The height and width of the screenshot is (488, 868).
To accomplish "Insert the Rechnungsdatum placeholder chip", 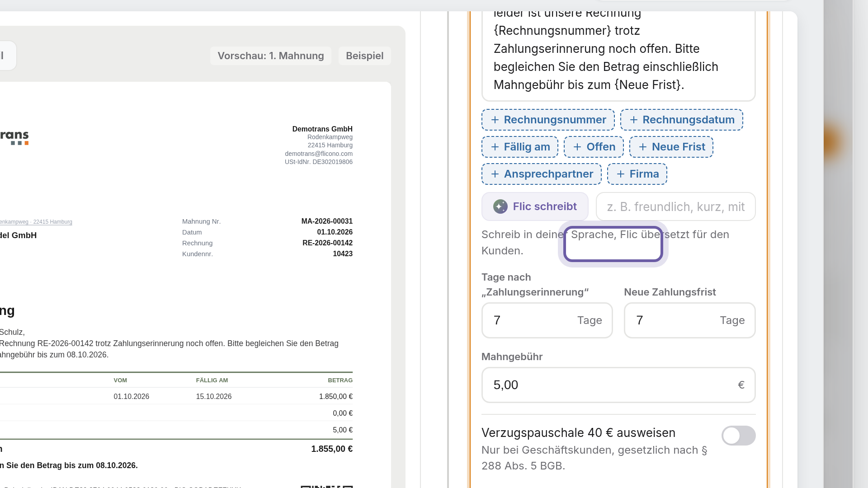I will pyautogui.click(x=681, y=120).
